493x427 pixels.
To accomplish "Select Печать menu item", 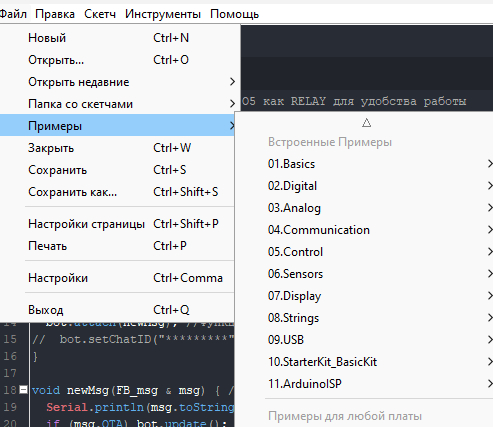I will (x=117, y=246).
